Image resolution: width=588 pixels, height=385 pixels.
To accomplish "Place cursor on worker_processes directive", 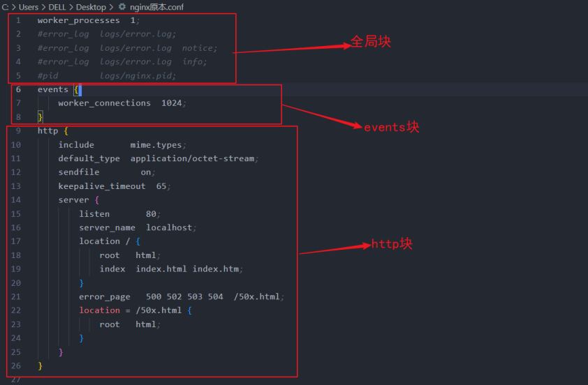I will 78,21.
